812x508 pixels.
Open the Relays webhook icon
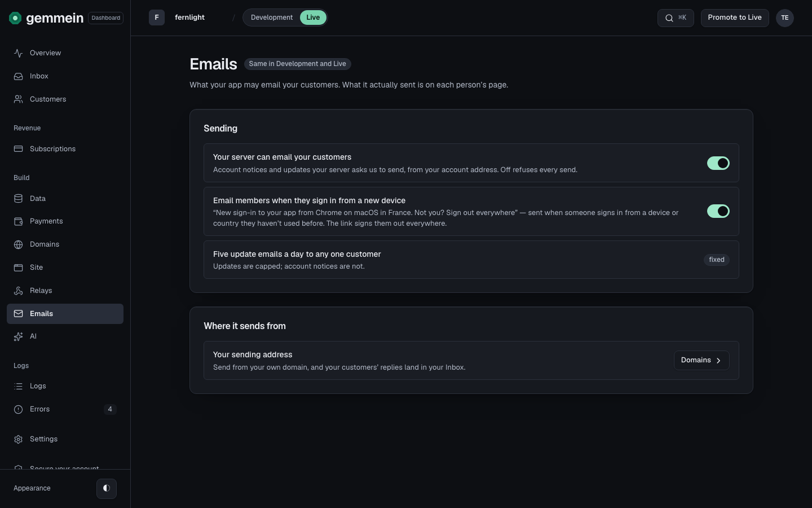tap(19, 291)
